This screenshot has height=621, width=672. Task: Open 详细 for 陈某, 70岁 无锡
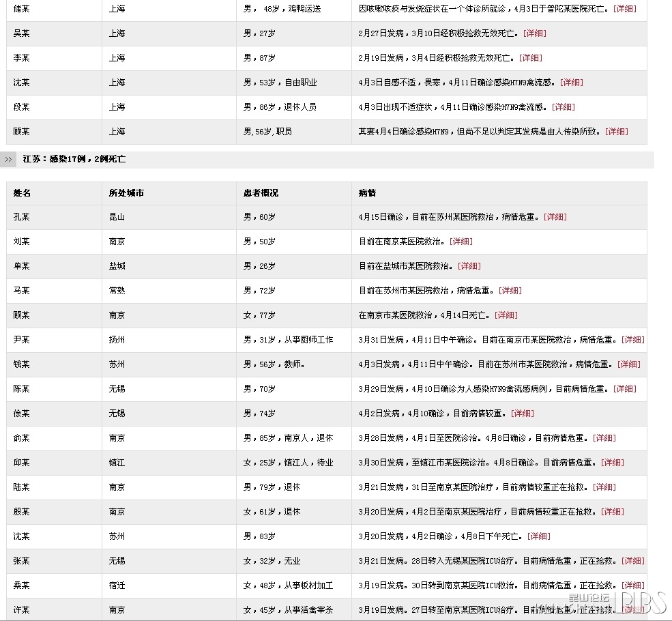tap(624, 389)
